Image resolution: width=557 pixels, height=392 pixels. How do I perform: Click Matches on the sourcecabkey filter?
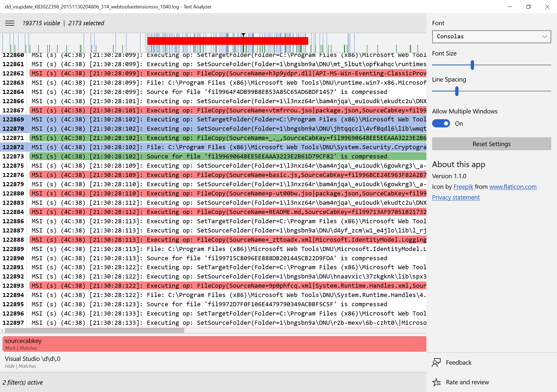[x=28, y=348]
